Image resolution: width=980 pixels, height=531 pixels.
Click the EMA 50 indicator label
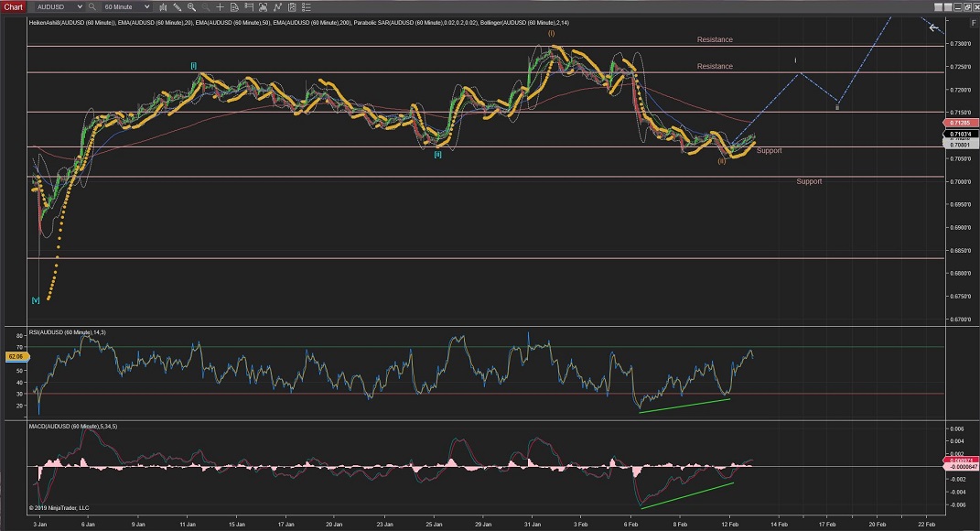point(233,23)
